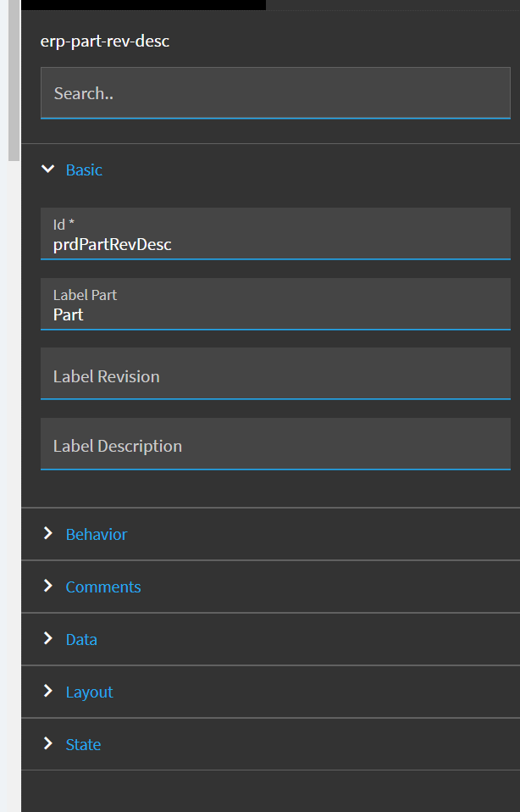The image size is (520, 812).
Task: Click the Basic section title
Action: (x=84, y=170)
